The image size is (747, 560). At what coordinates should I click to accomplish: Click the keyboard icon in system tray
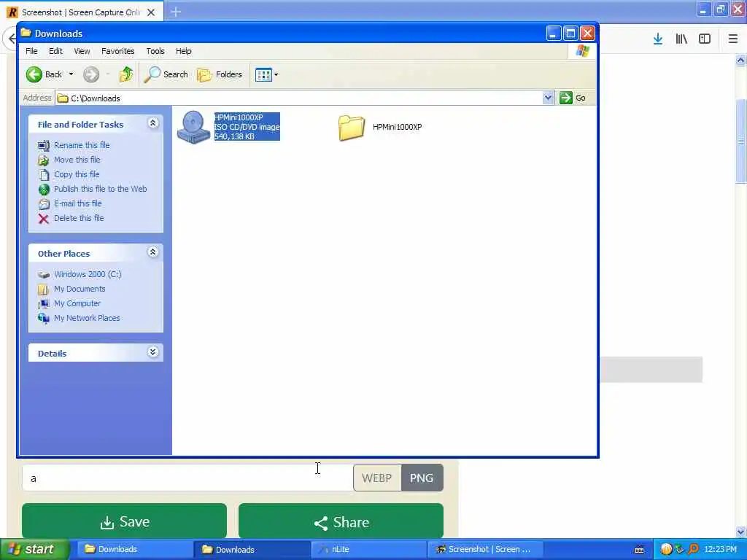click(639, 550)
